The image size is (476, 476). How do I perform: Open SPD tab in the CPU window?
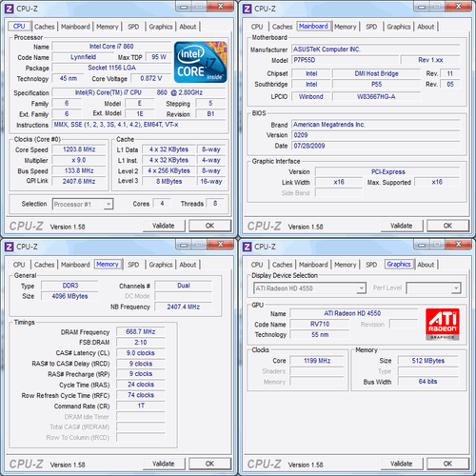click(133, 27)
